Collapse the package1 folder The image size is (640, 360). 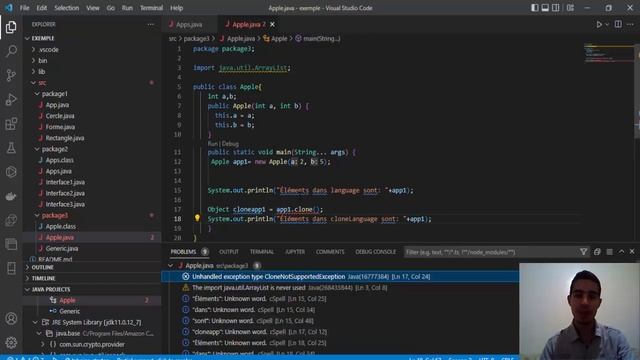click(37, 93)
